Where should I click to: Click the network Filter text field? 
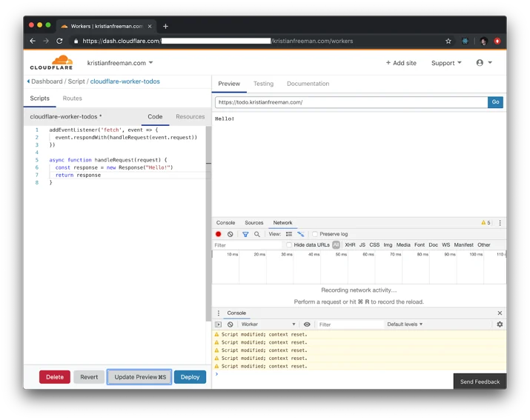[247, 245]
